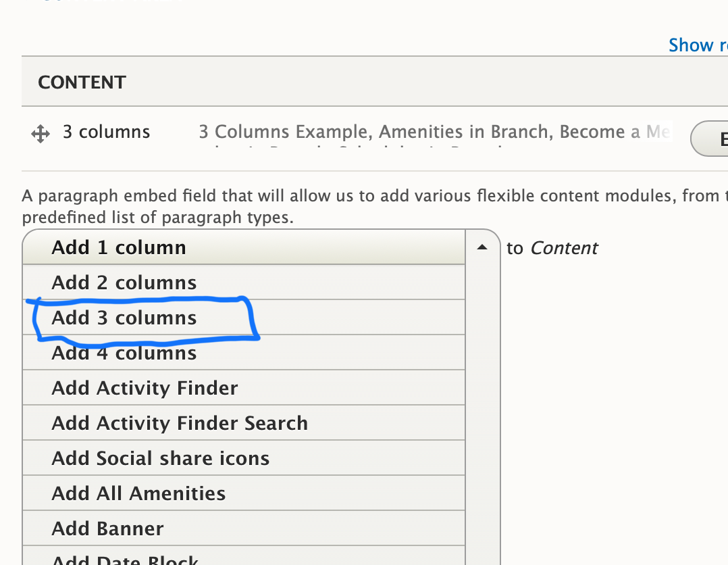Select Add 2 columns from list
This screenshot has width=728, height=565.
point(244,282)
